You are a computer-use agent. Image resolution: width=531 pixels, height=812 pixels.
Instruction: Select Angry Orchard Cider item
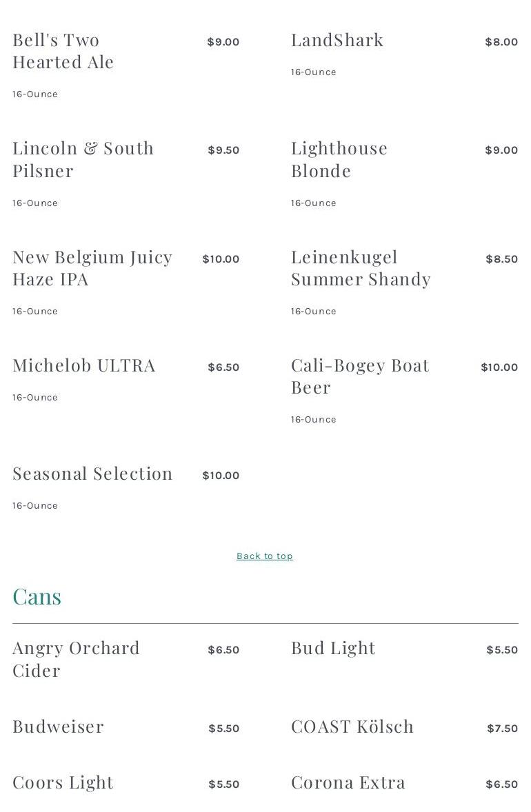point(76,659)
